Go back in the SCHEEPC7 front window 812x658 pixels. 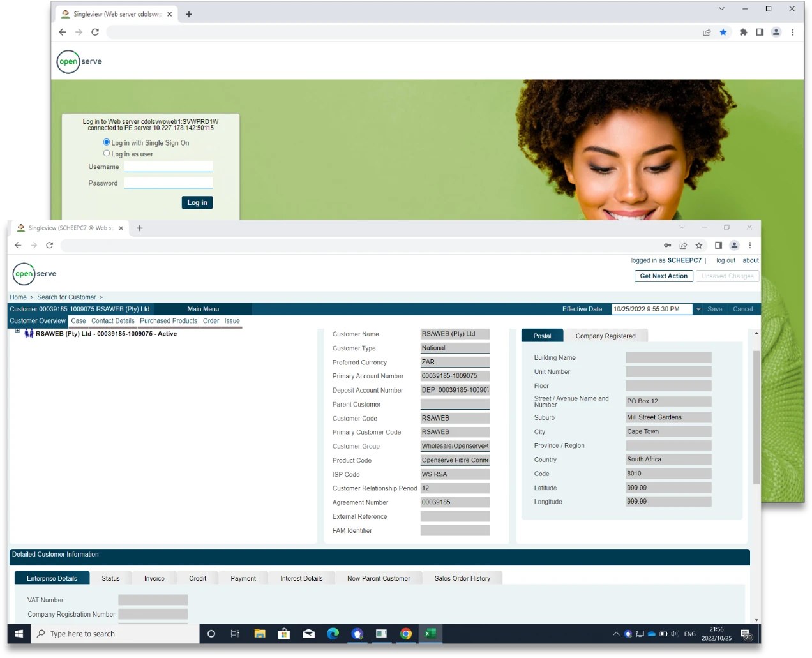(x=18, y=245)
